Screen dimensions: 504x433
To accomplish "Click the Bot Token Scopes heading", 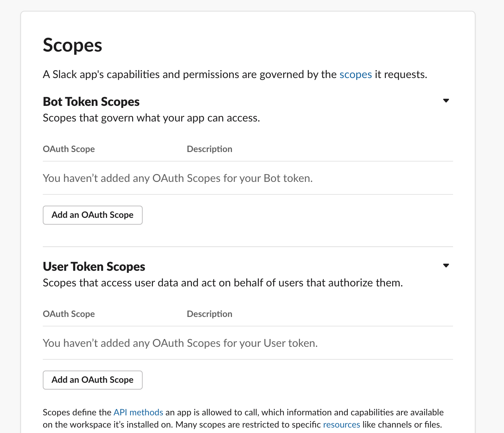I will [91, 102].
